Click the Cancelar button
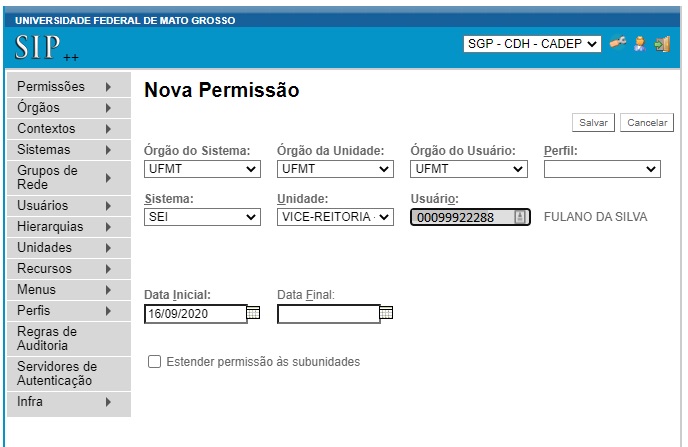This screenshot has width=688, height=447. 647,122
